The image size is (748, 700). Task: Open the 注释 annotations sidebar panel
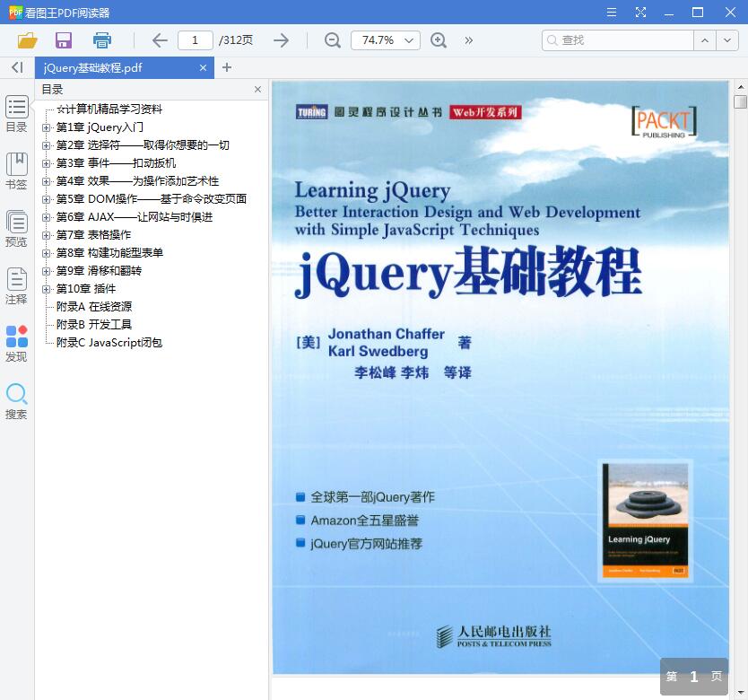pos(17,285)
